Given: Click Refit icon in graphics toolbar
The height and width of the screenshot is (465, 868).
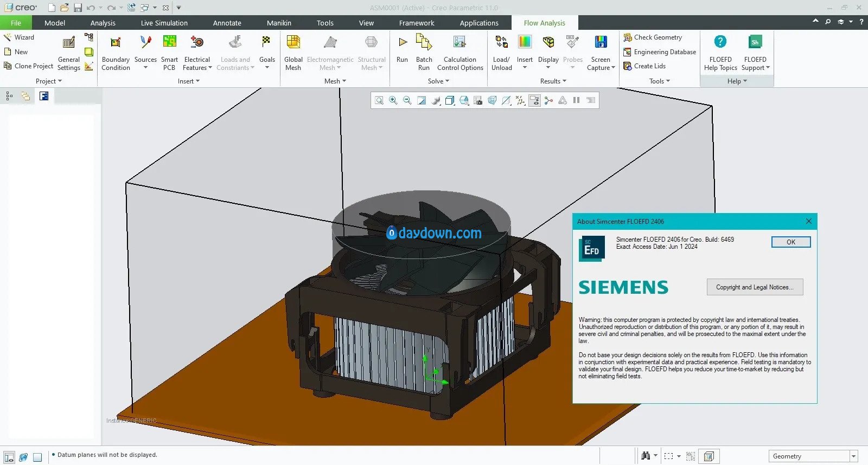Looking at the screenshot, I should coord(379,100).
